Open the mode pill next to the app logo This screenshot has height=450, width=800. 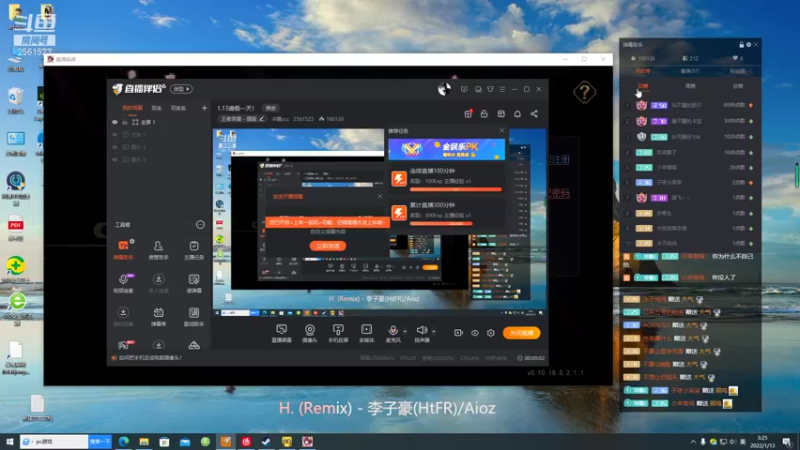coord(181,89)
